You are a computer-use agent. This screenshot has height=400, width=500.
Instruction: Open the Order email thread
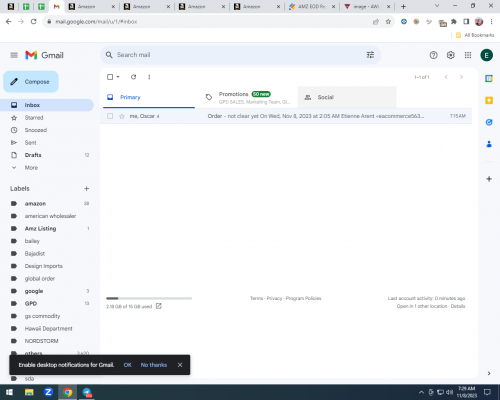pos(286,116)
